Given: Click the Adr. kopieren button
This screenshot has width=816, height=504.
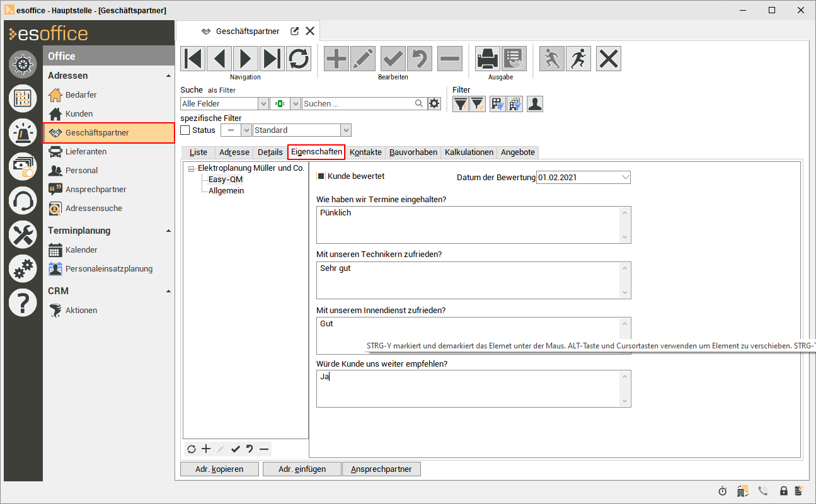Looking at the screenshot, I should click(x=219, y=469).
